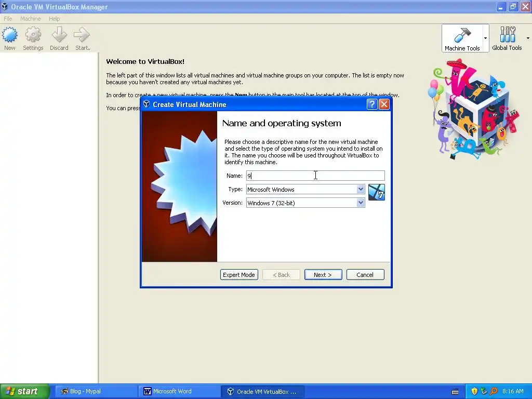The height and width of the screenshot is (399, 532).
Task: Click the Start arrow toolbar icon
Action: 82,38
